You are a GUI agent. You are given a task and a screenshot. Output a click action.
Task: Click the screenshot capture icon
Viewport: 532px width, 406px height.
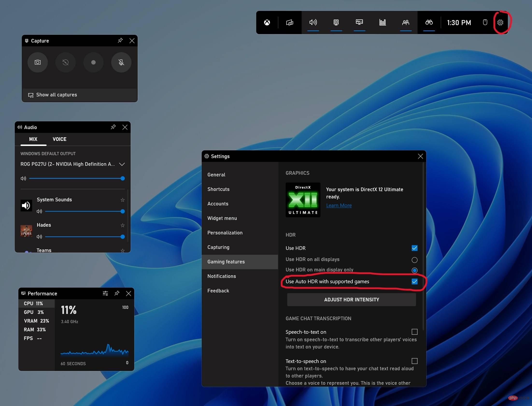tap(38, 62)
